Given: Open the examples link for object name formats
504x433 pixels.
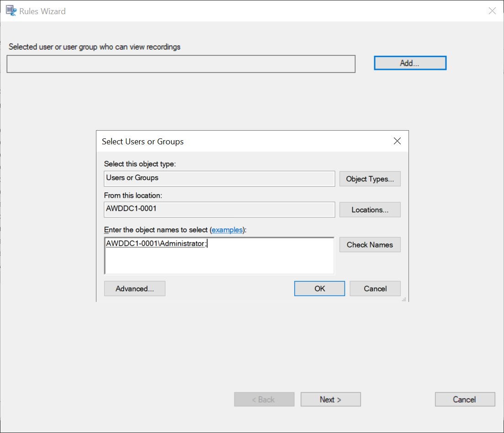Looking at the screenshot, I should point(227,230).
